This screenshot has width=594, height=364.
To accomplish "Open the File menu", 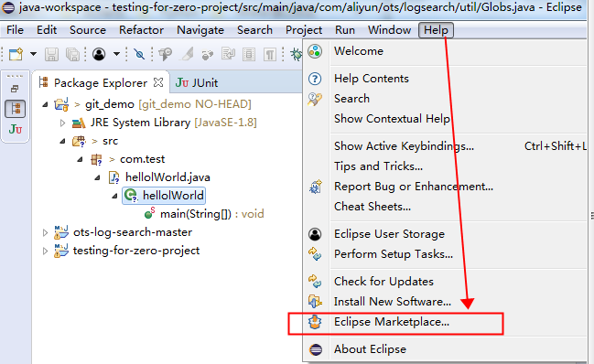I will (15, 30).
